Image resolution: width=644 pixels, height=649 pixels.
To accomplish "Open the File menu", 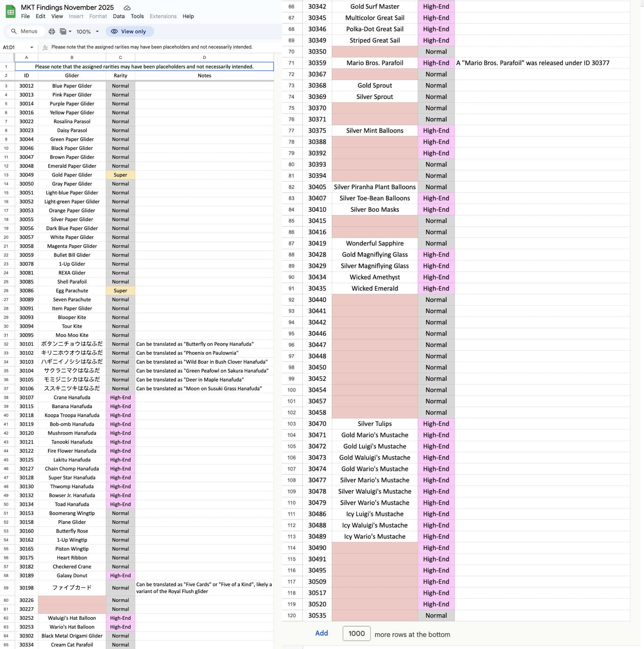I will (x=25, y=16).
